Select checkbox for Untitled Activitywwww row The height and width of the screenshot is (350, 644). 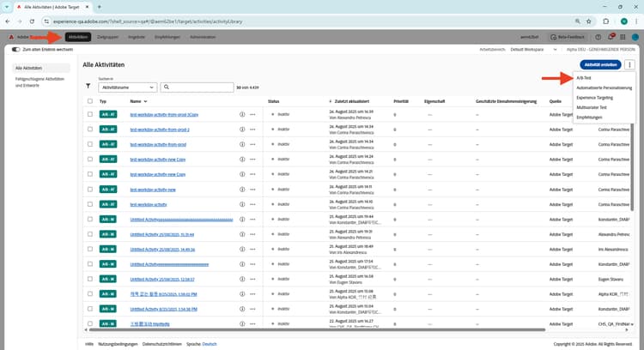tap(90, 264)
